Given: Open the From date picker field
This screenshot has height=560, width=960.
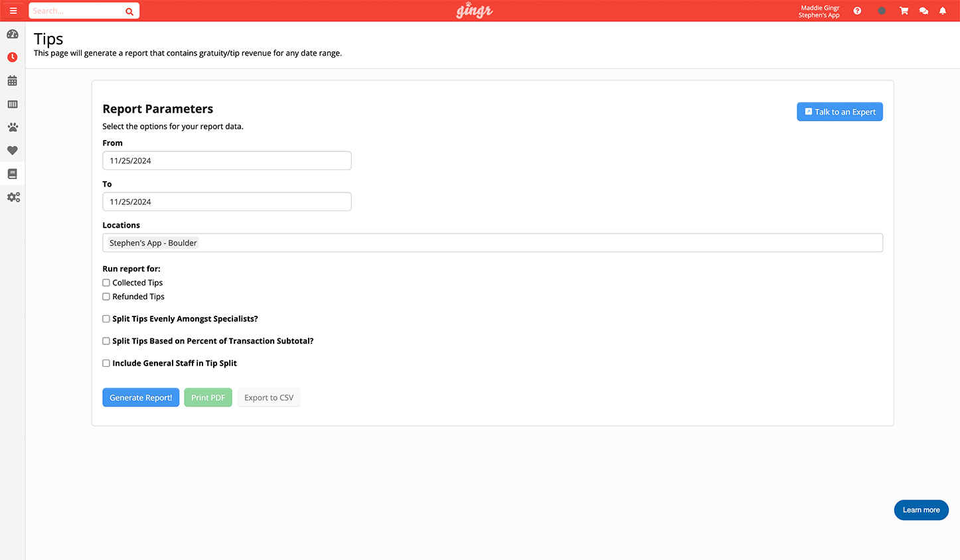Looking at the screenshot, I should coord(226,161).
